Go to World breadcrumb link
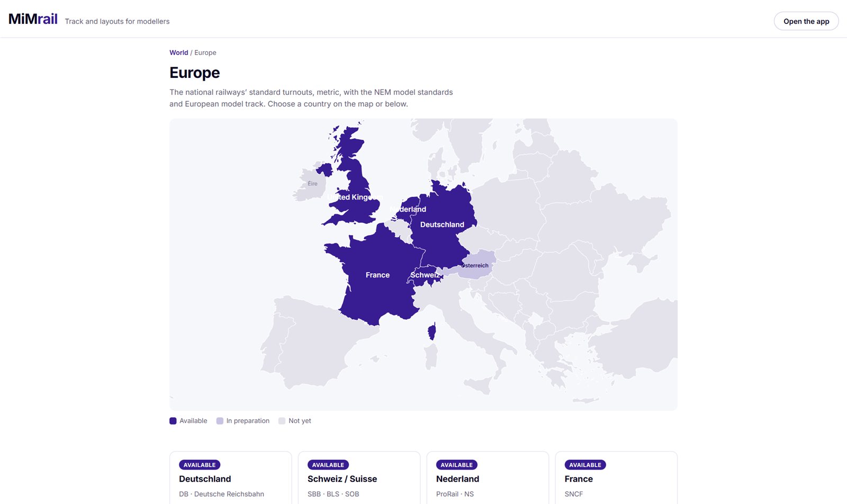 178,52
